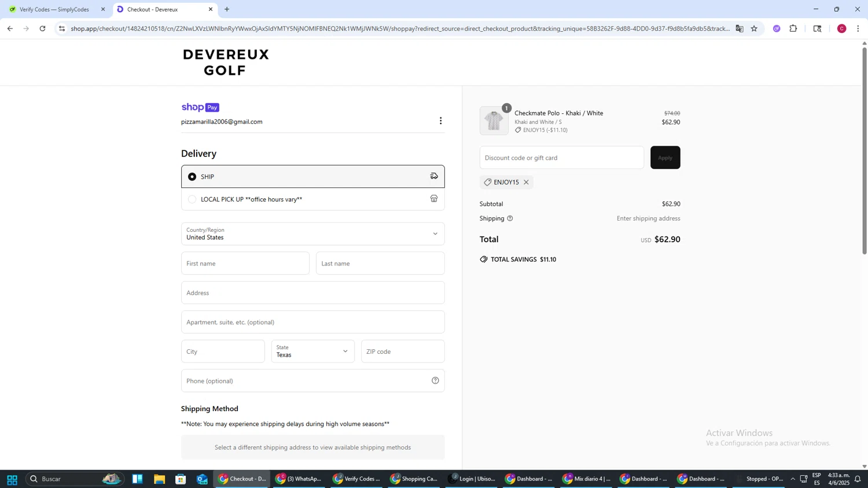Open a new browser tab
The image size is (868, 488).
227,9
